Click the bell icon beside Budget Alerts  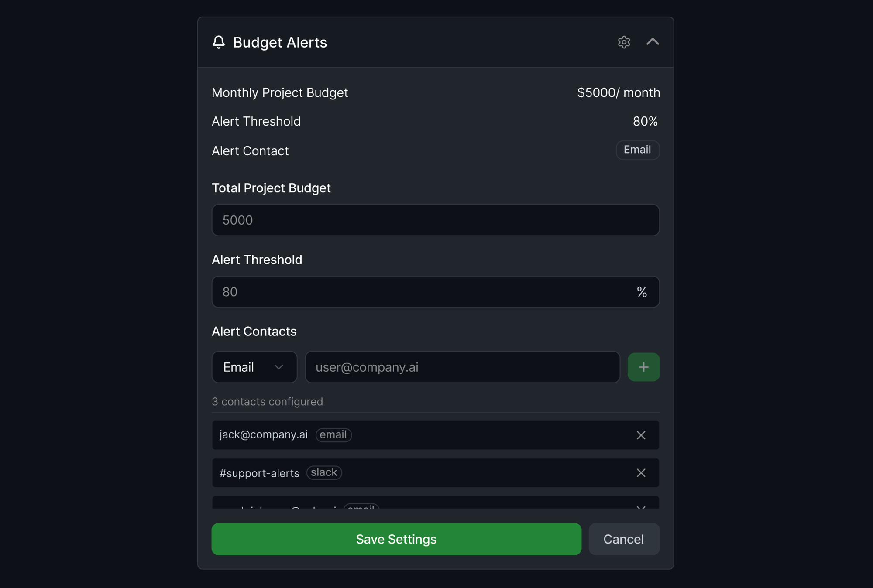(x=219, y=42)
